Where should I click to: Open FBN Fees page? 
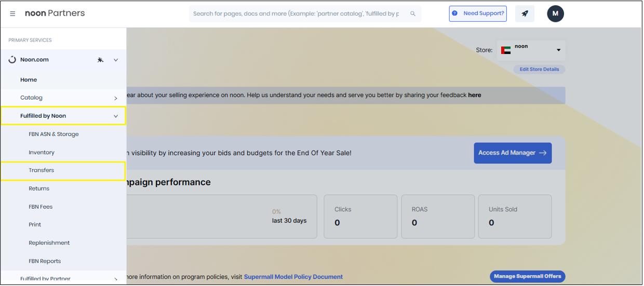click(41, 207)
